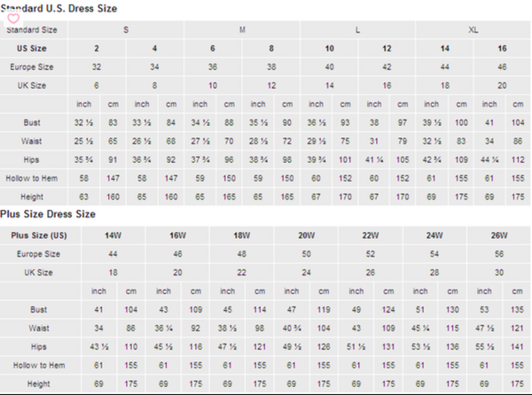Select the 14W plus size header
This screenshot has height=395, width=532.
pos(113,235)
